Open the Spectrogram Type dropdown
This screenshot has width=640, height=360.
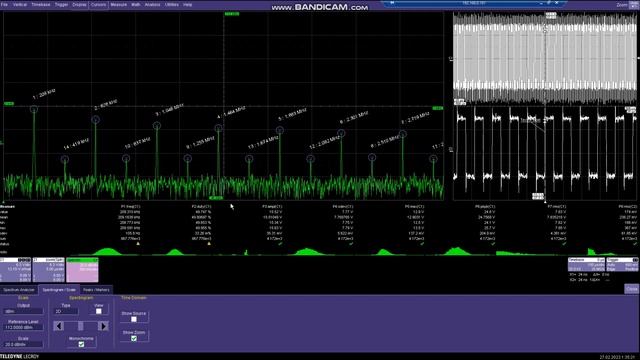tap(66, 311)
